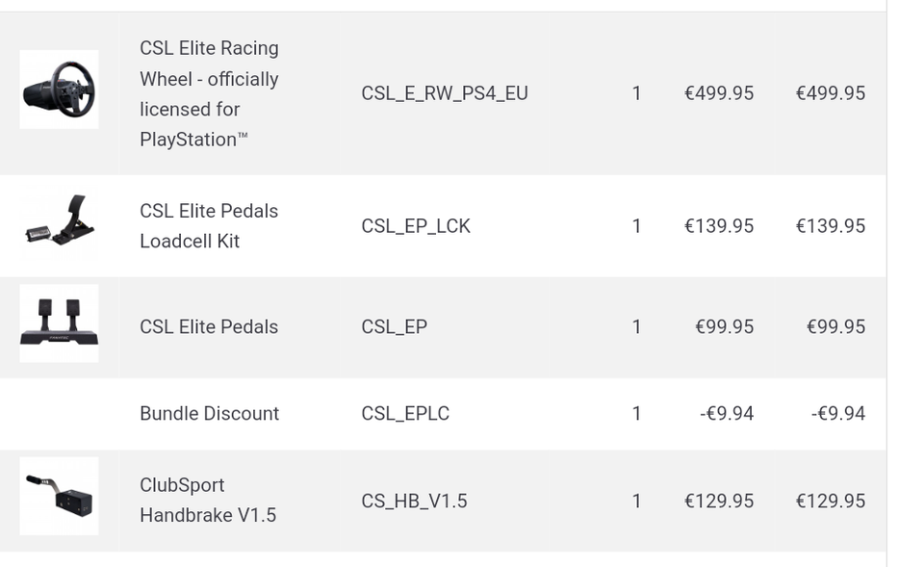Click the rightmost €129.95 handbrake amount
This screenshot has height=567, width=924.
coord(830,502)
